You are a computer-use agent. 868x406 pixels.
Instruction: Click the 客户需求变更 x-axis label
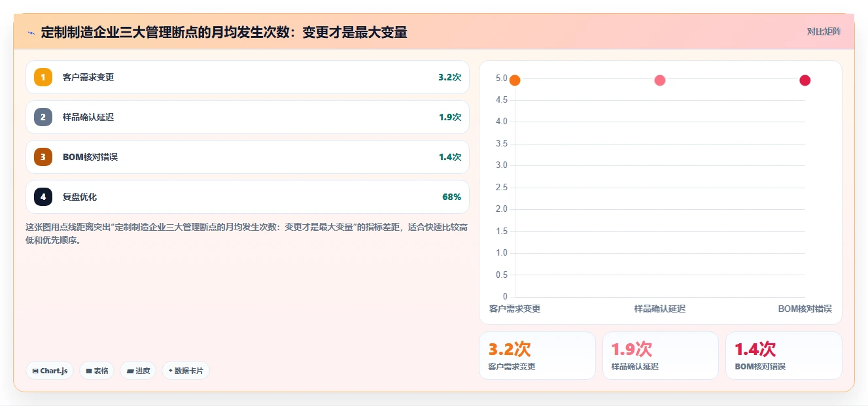515,309
